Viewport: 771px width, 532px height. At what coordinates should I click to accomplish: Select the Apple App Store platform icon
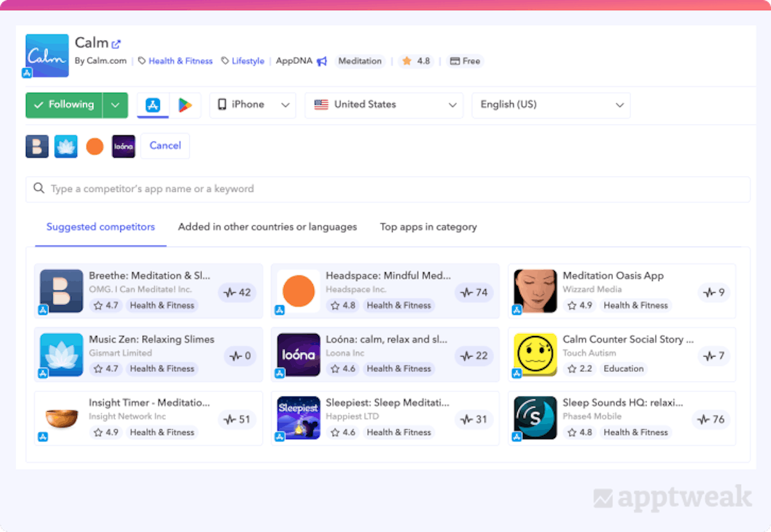153,105
